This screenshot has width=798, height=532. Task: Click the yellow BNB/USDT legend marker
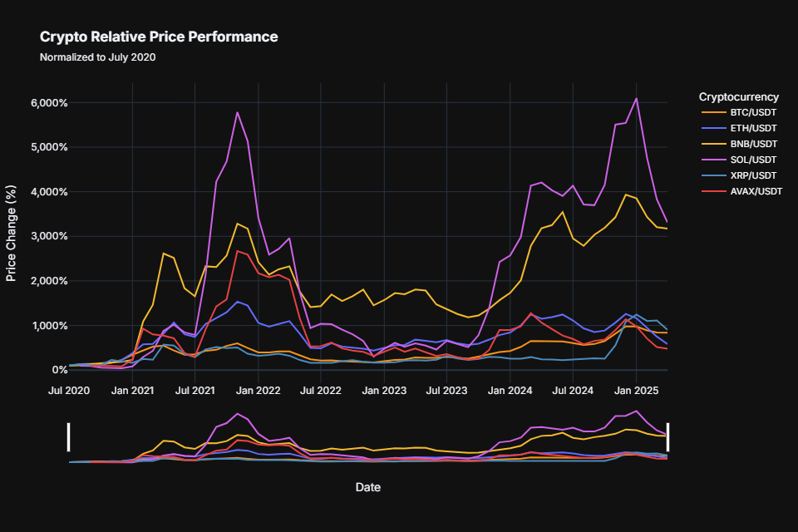click(x=715, y=144)
